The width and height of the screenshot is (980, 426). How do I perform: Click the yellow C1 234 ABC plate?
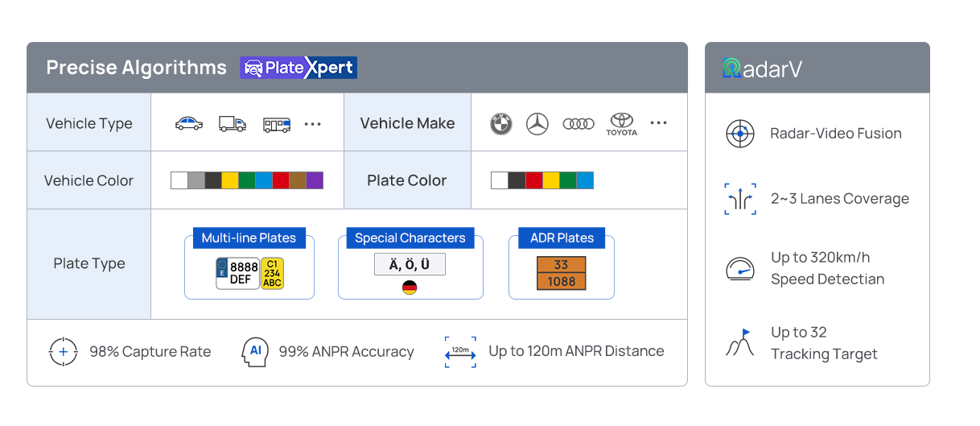(272, 274)
